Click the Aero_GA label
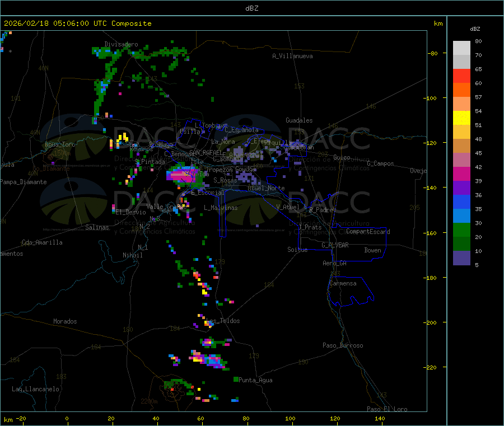Image resolution: width=504 pixels, height=426 pixels. tap(335, 263)
